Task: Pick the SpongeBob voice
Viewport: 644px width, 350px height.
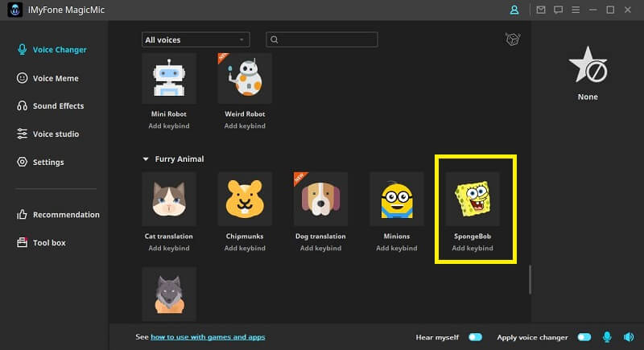Action: click(x=473, y=199)
